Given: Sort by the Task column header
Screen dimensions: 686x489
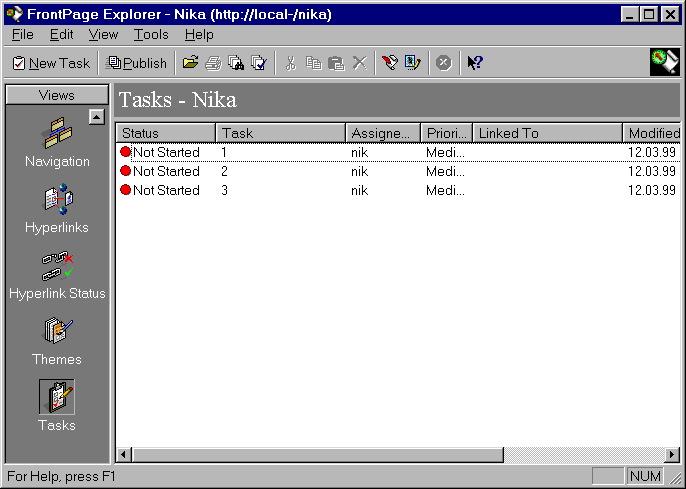Looking at the screenshot, I should [280, 133].
